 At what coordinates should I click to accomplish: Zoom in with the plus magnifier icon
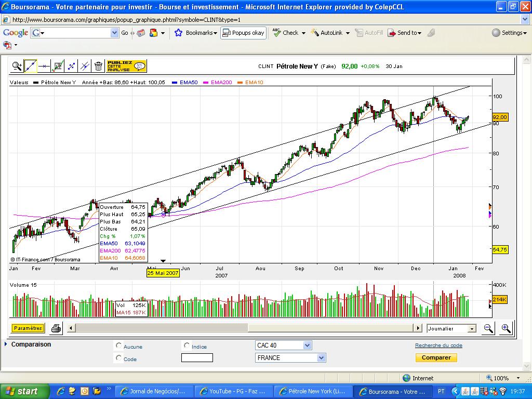point(506,328)
